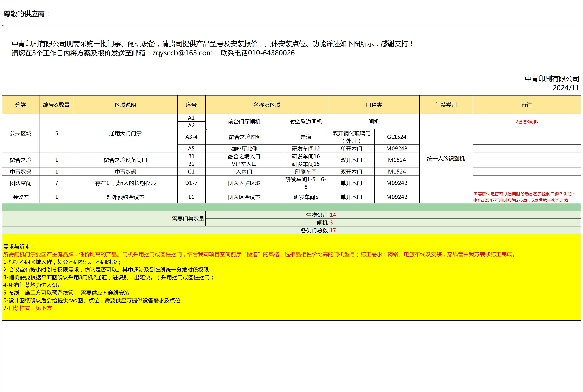Image resolution: width=583 pixels, height=392 pixels.
Task: Select the 对外预约会议室 cell
Action: 126,197
